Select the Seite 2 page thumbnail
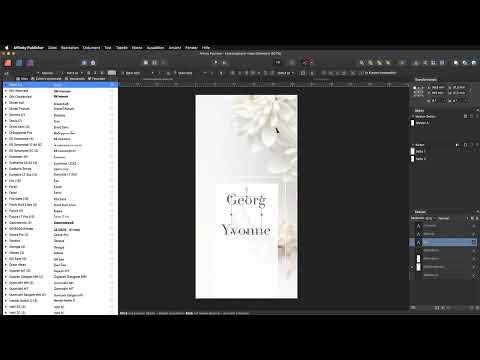Image resolution: width=480 pixels, height=360 pixels. pyautogui.click(x=413, y=159)
